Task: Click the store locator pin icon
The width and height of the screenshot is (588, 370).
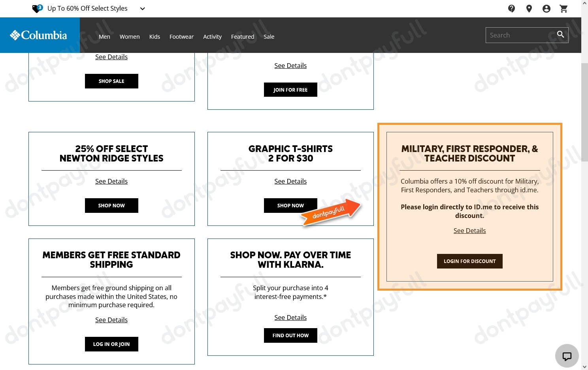Action: [x=529, y=8]
